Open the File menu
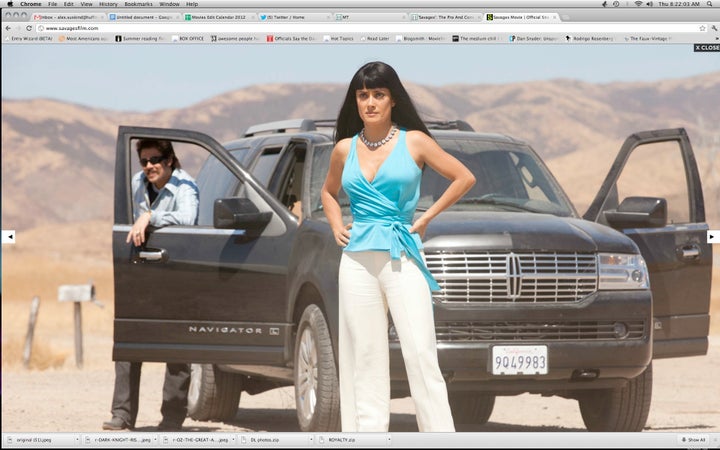The height and width of the screenshot is (450, 720). click(x=53, y=4)
